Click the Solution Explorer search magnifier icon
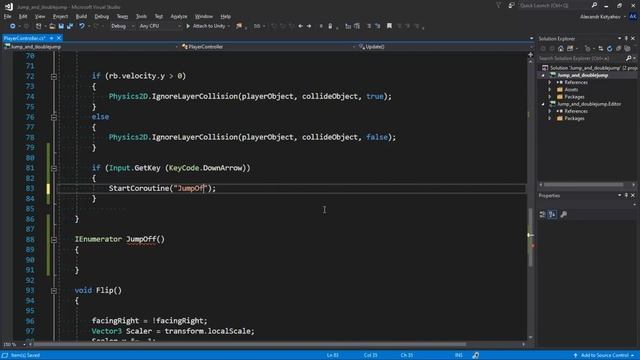The height and width of the screenshot is (360, 640). click(629, 58)
